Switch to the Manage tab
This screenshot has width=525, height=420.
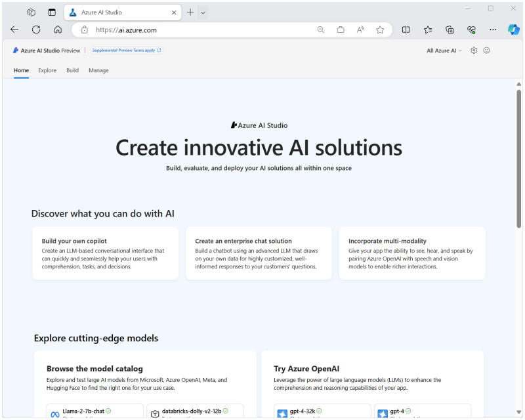(98, 70)
